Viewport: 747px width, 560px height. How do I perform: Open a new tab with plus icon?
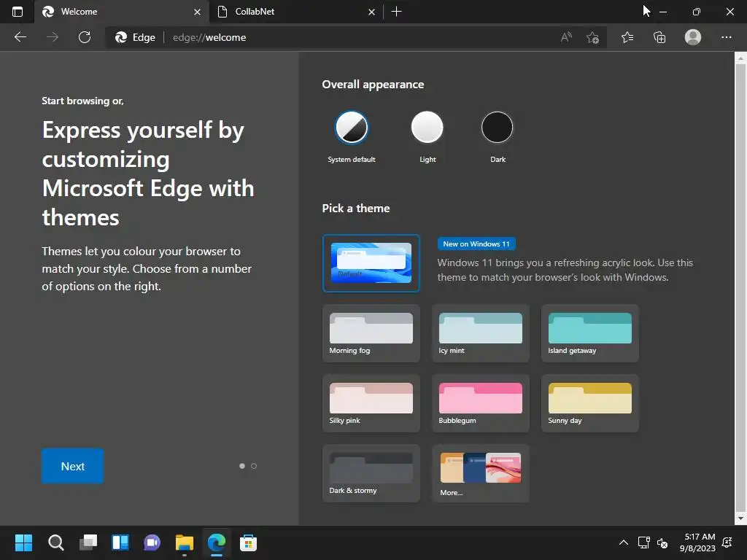tap(396, 12)
